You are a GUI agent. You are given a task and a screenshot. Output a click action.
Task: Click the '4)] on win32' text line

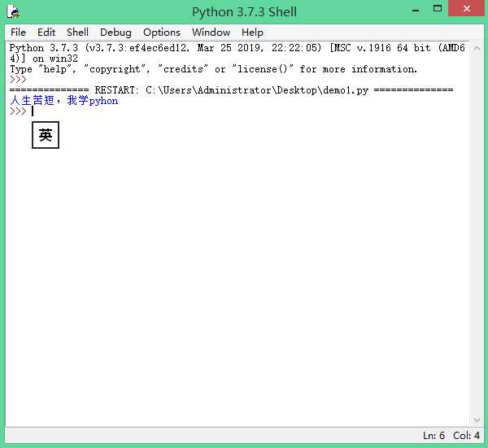pyautogui.click(x=44, y=59)
